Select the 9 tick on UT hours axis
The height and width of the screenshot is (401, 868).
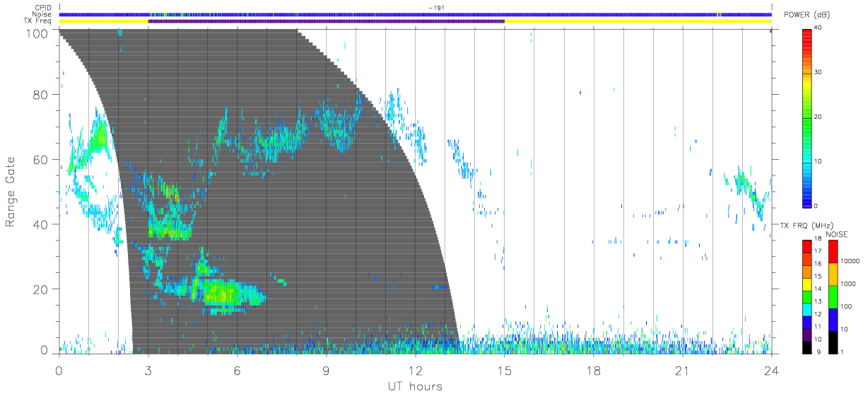(326, 371)
